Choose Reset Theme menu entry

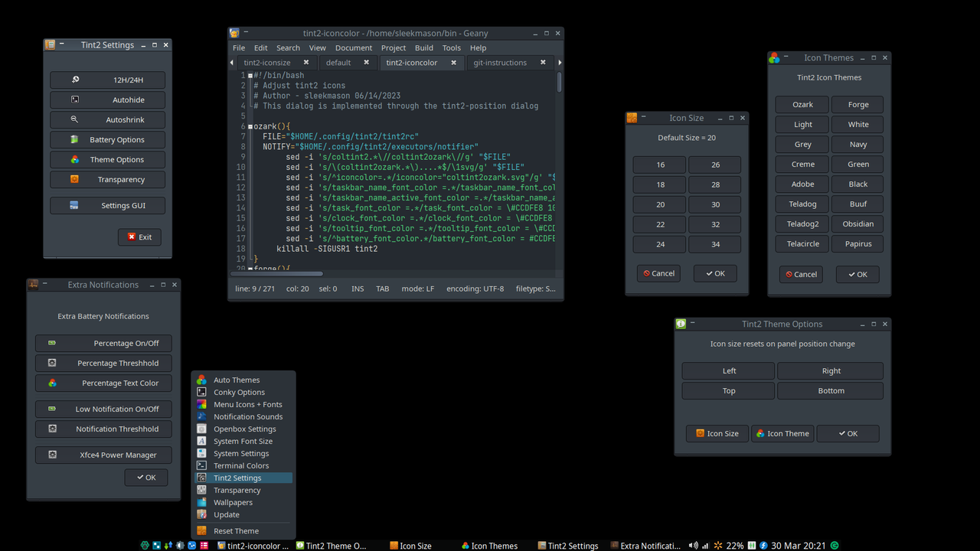[x=242, y=531]
